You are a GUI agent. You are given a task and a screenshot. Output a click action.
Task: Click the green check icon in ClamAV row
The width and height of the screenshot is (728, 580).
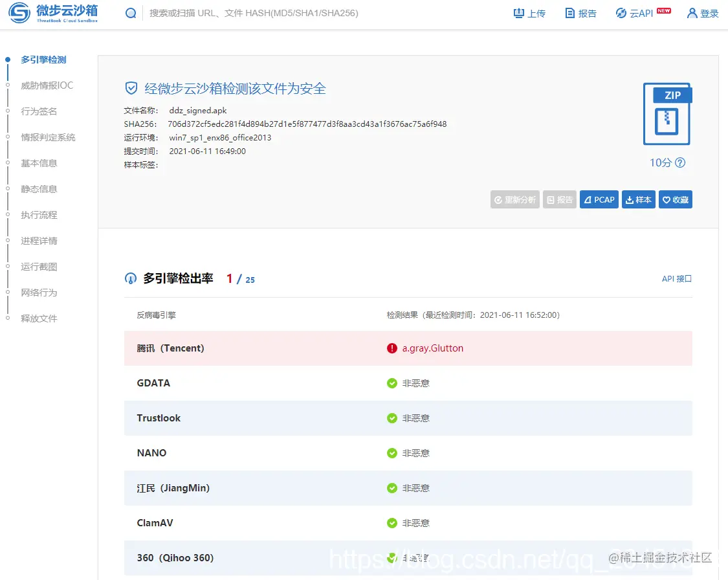pyautogui.click(x=392, y=523)
